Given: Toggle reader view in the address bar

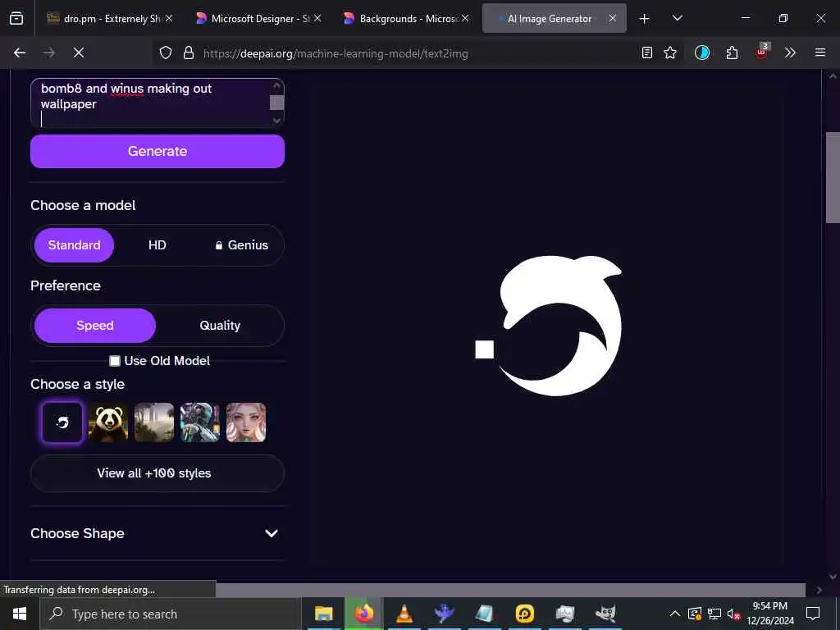Looking at the screenshot, I should pyautogui.click(x=647, y=52).
